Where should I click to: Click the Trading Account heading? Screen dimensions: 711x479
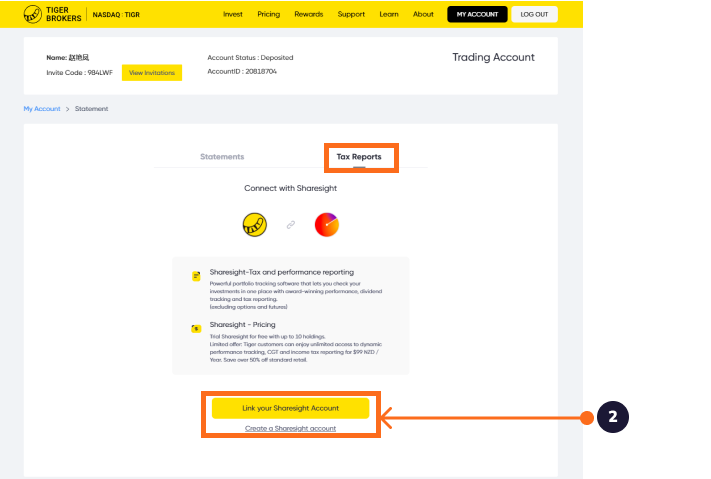coord(493,57)
